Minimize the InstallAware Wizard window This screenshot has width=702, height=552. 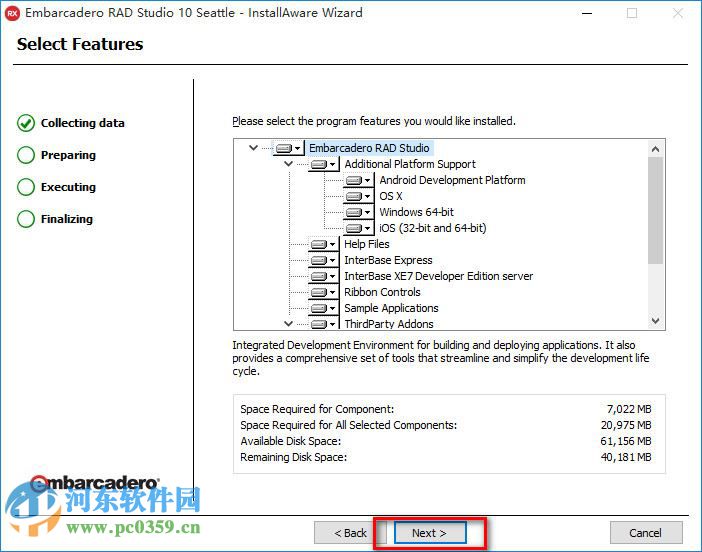[586, 13]
